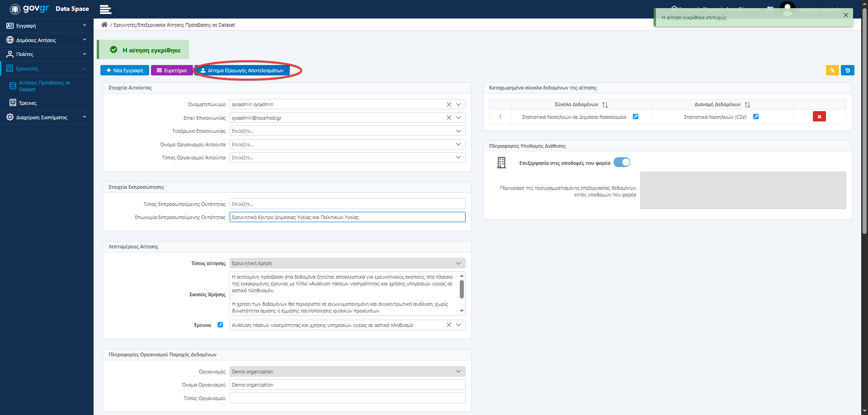Open Έρευνες sidebar item

(x=28, y=103)
